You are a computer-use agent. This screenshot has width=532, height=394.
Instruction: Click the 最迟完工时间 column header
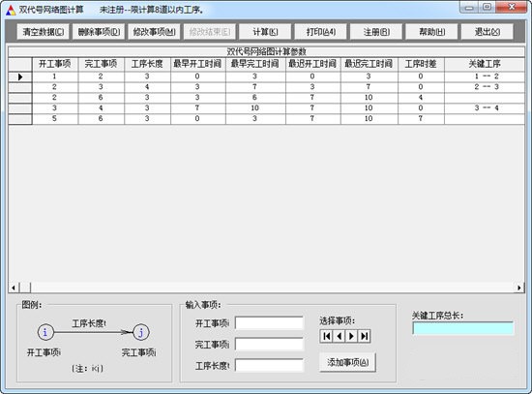(369, 64)
